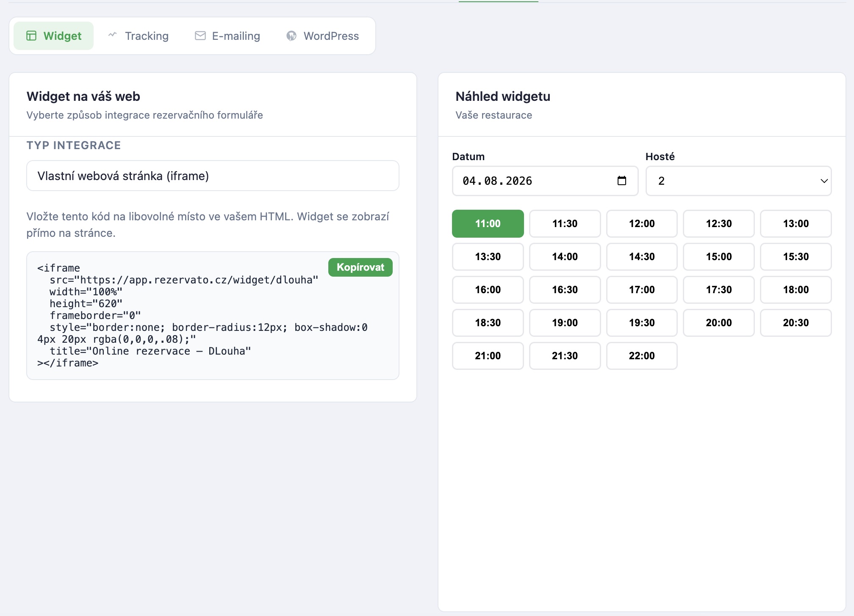
Task: Select the 22:00 time slot
Action: (642, 356)
